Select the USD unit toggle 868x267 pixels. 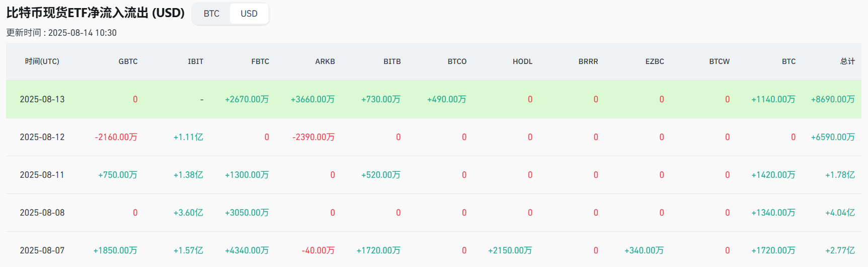coord(249,14)
